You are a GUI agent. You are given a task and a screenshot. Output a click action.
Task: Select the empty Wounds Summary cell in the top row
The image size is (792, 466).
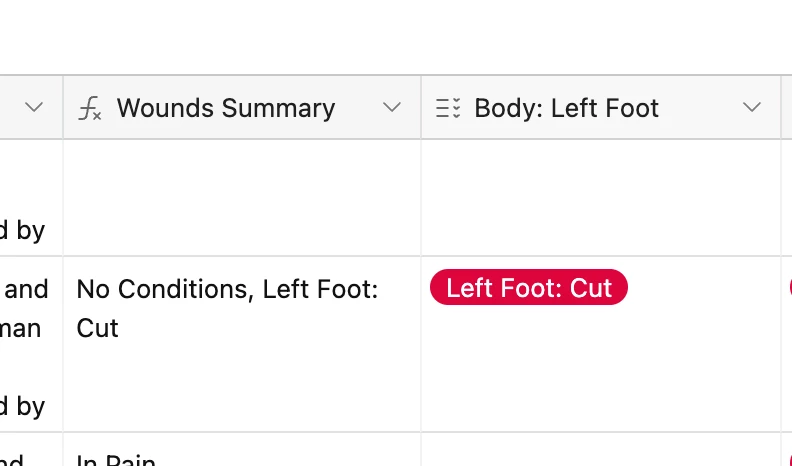pyautogui.click(x=242, y=198)
